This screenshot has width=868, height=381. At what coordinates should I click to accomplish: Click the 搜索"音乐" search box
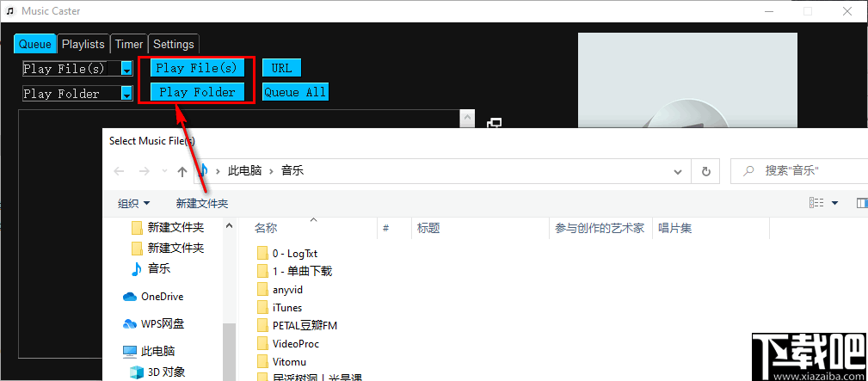click(x=800, y=172)
